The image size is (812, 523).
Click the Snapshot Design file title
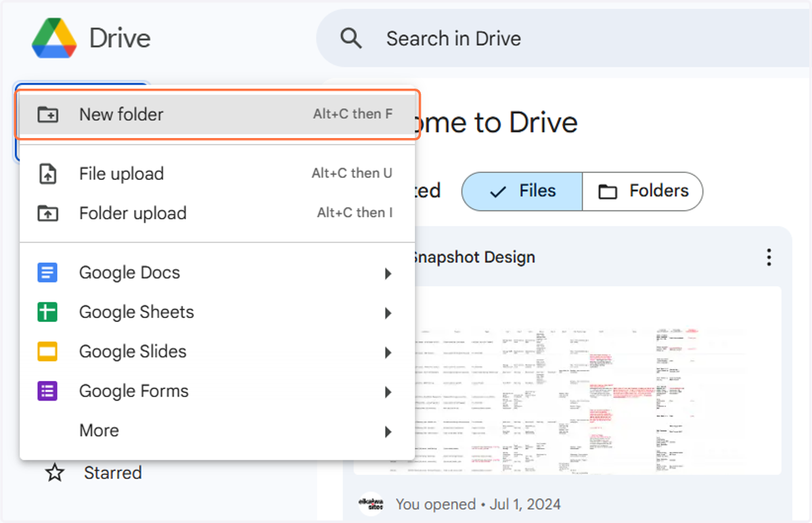(474, 257)
